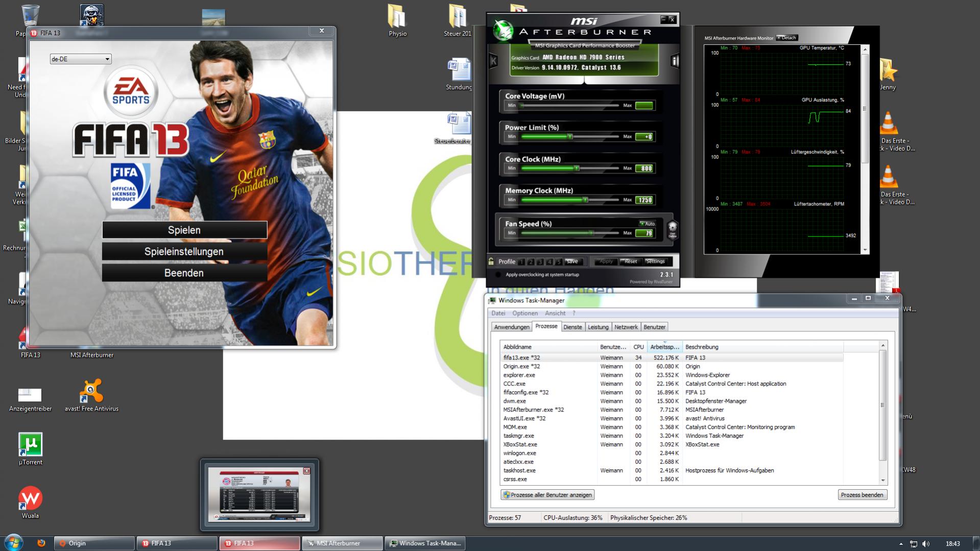The image size is (980, 551).
Task: Click Reset in MSI Afterburner
Action: pos(631,262)
